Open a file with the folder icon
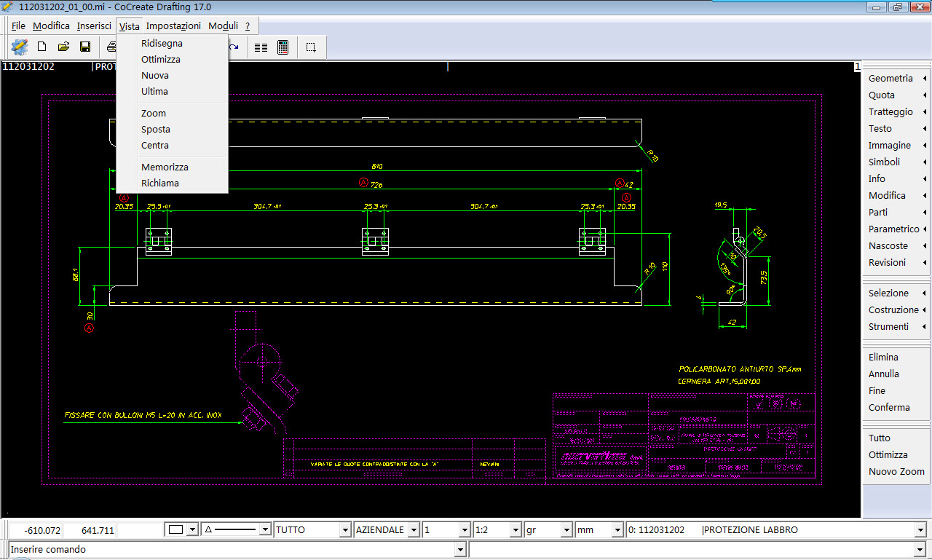The width and height of the screenshot is (932, 560). pyautogui.click(x=63, y=47)
